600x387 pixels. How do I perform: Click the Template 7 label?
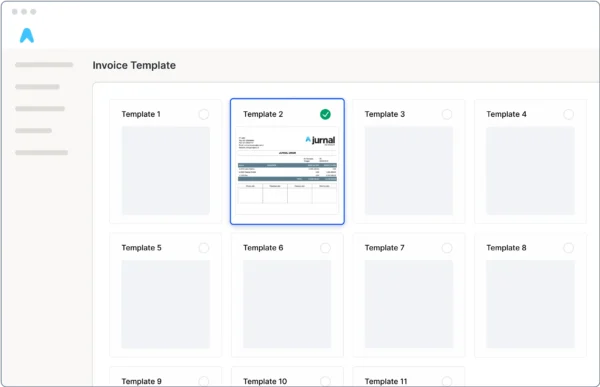tap(384, 248)
